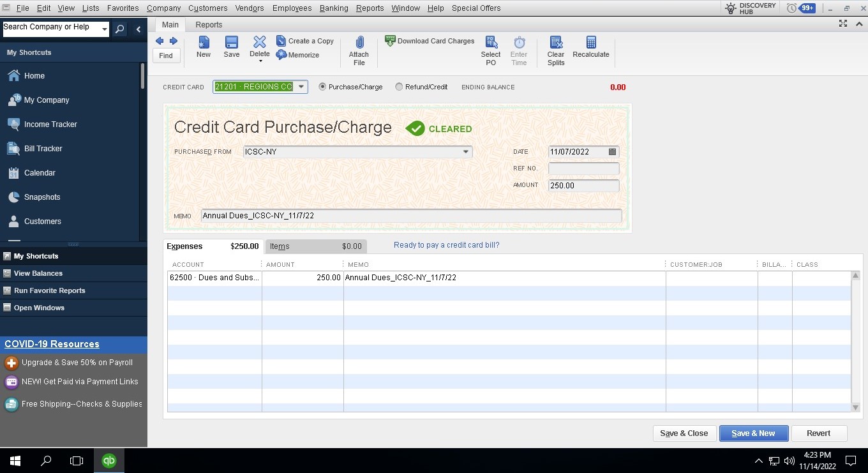This screenshot has height=473, width=868.
Task: Open Credit Card account dropdown
Action: pos(301,87)
